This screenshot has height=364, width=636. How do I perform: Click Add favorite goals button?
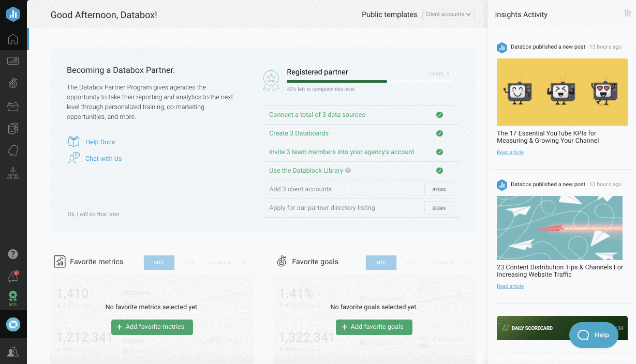pyautogui.click(x=374, y=327)
